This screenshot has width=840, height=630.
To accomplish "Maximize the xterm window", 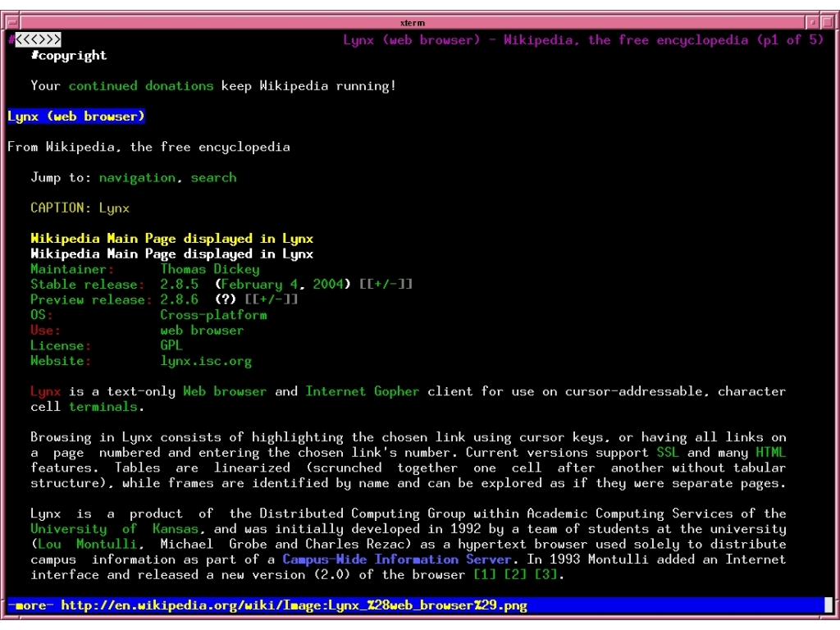I will [x=828, y=22].
